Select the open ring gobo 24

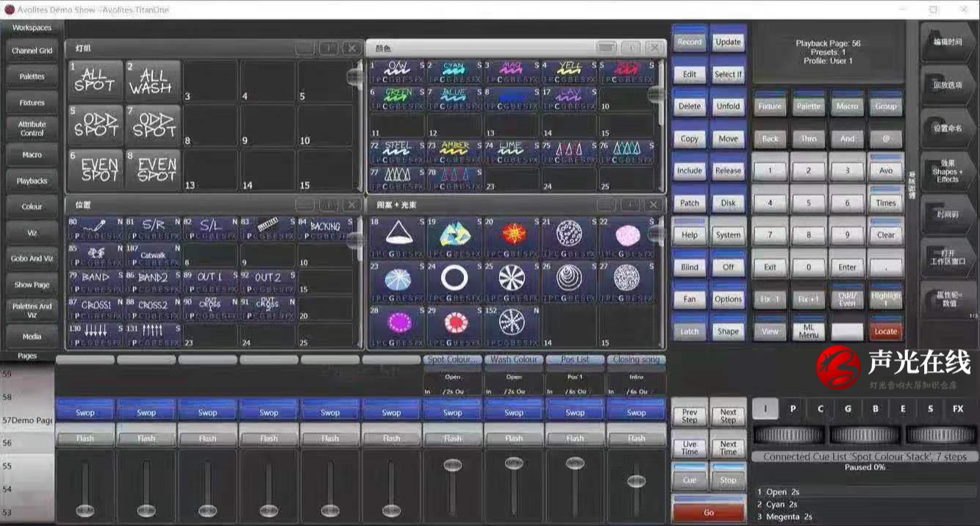[x=454, y=281]
